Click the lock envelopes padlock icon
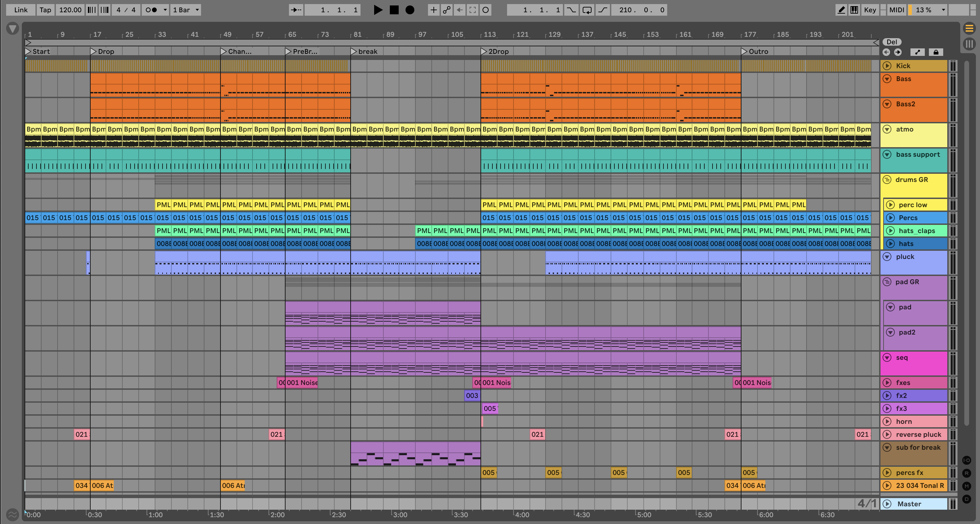Screen dimensions: 980x524 (x=936, y=52)
